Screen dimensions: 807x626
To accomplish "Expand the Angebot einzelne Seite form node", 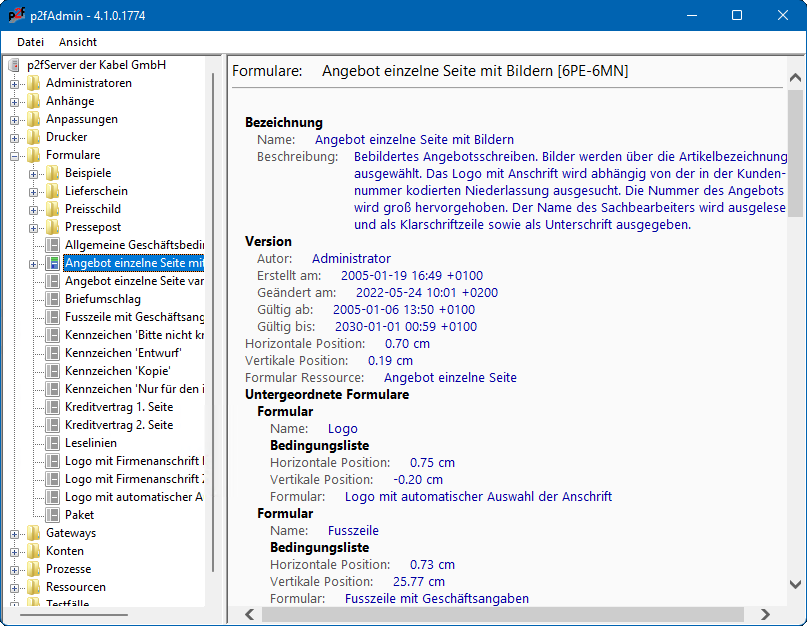I will [34, 263].
